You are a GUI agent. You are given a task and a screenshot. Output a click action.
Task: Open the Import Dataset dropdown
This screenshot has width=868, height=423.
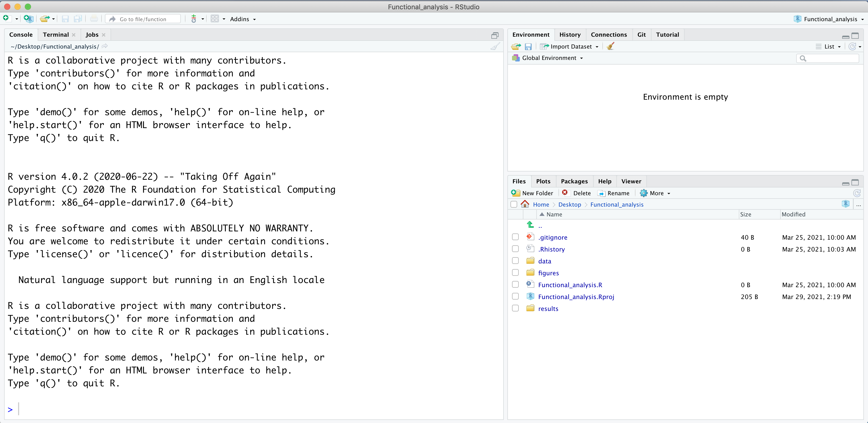(570, 46)
